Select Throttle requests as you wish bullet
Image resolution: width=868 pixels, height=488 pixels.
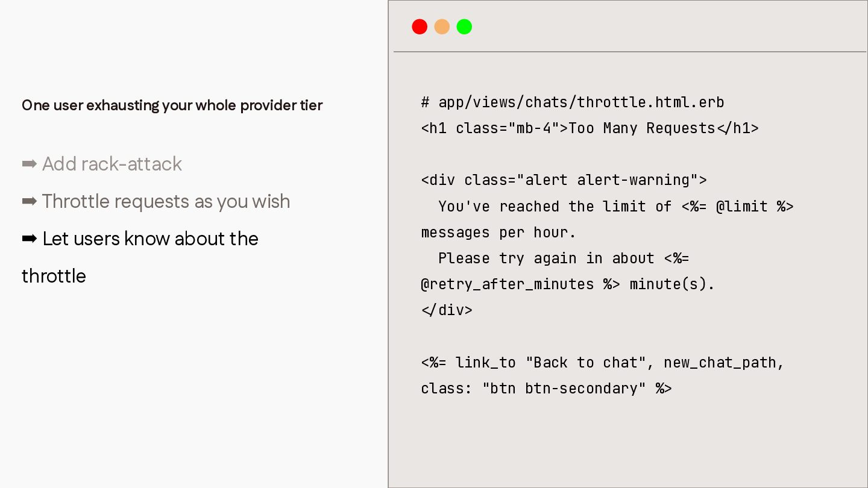click(x=166, y=201)
